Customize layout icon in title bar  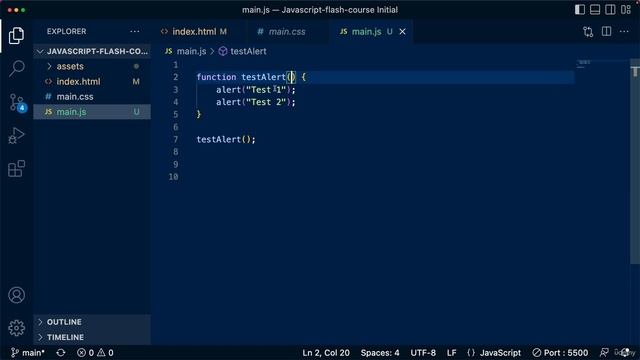[626, 9]
